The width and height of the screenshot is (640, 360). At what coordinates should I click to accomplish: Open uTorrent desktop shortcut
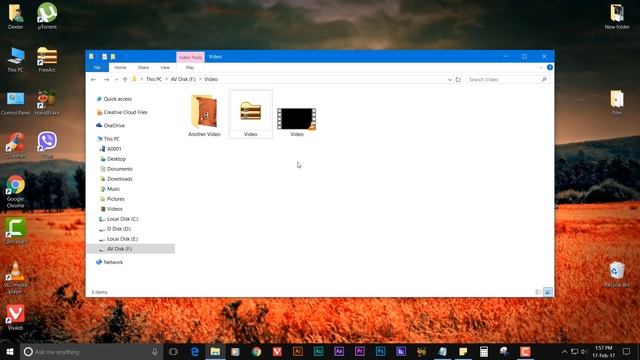point(47,16)
